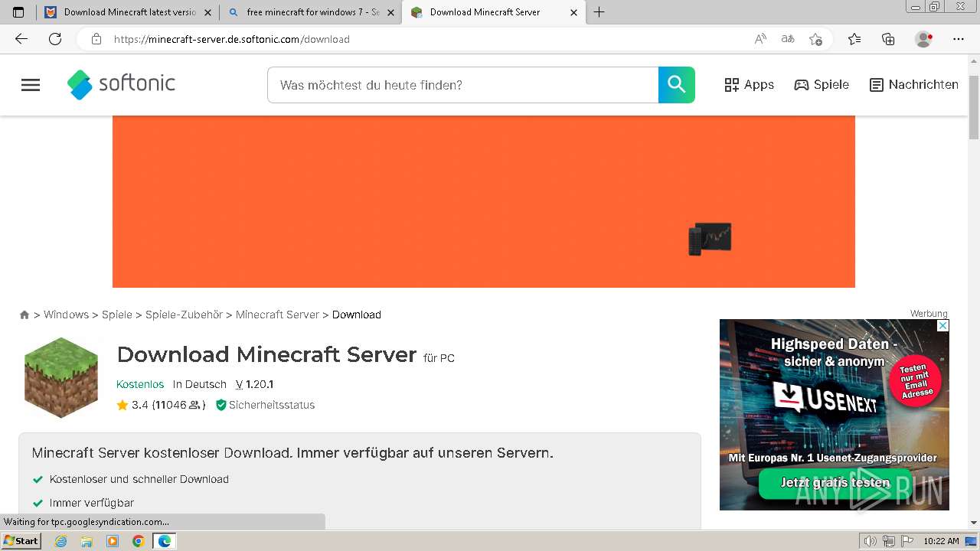
Task: Close the 'Download Minecraft latest version' tab
Action: tap(207, 12)
